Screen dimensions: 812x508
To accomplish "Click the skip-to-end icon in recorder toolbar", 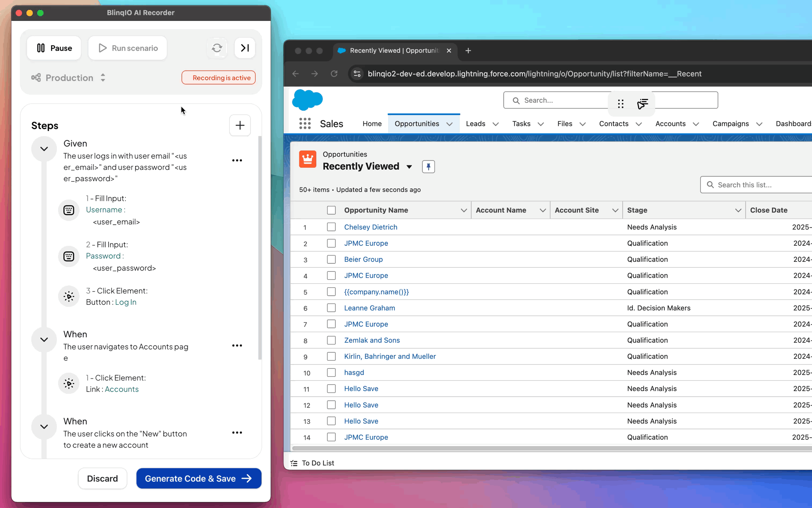I will coord(245,48).
